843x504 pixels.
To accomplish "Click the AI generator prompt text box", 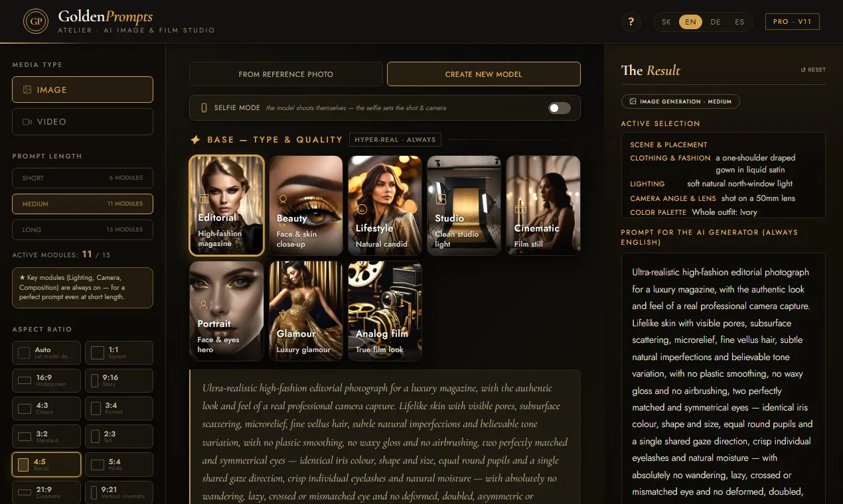I will click(724, 378).
